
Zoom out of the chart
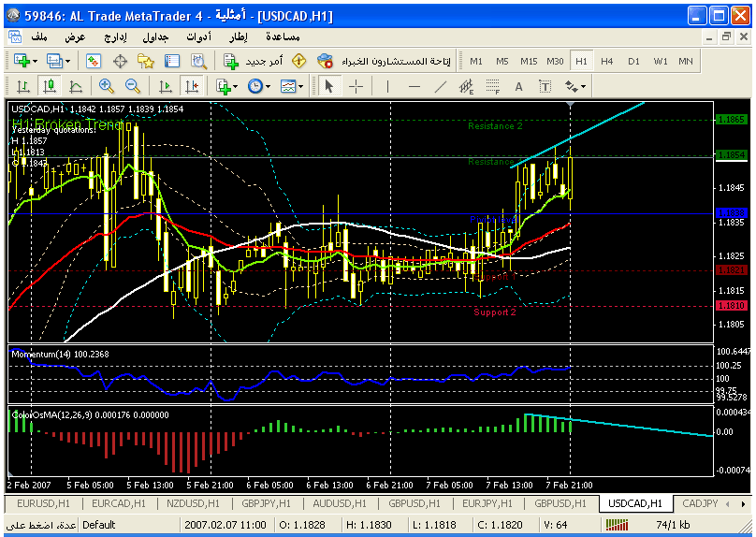tap(132, 86)
